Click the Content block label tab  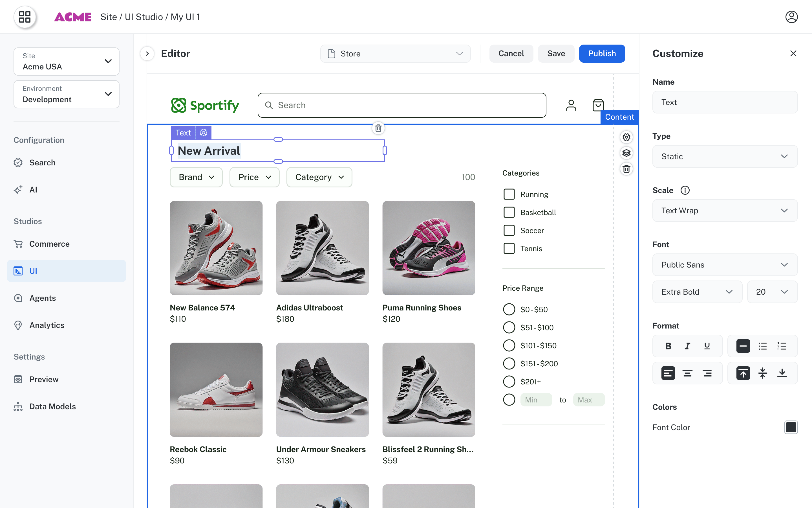[619, 117]
